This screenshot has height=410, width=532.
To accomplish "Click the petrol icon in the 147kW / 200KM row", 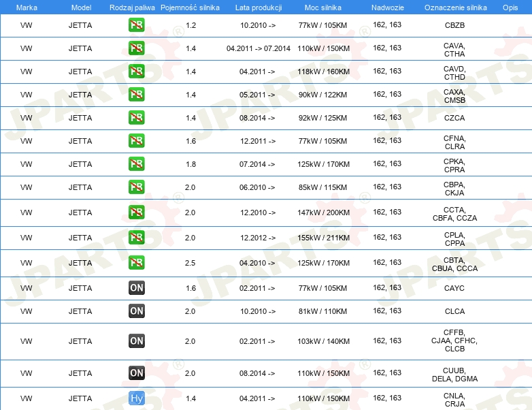I will click(136, 212).
